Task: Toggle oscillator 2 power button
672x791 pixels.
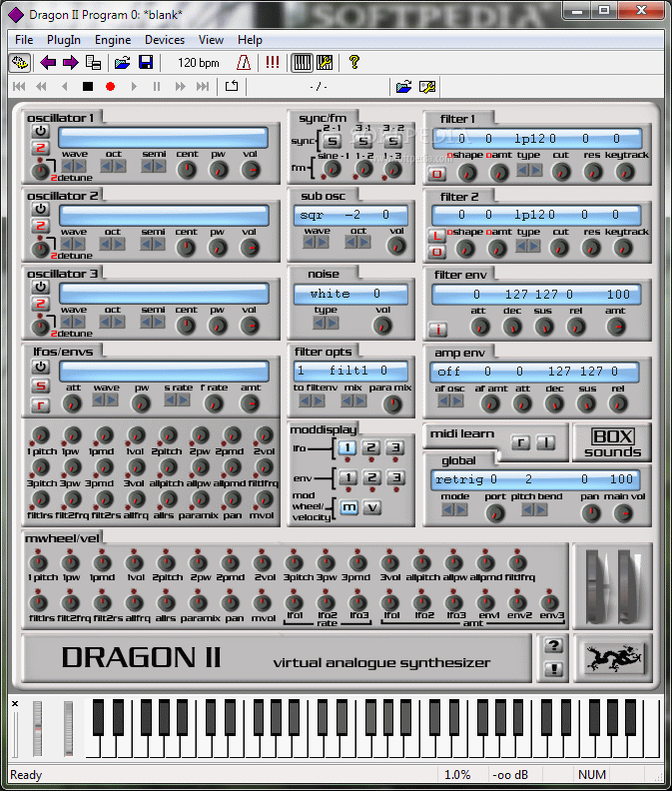Action: coord(40,209)
